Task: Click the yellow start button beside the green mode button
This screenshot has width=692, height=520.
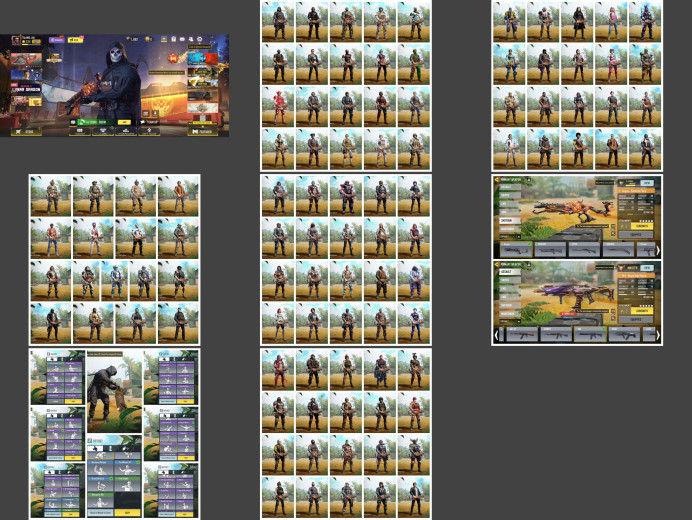Action: click(x=124, y=122)
